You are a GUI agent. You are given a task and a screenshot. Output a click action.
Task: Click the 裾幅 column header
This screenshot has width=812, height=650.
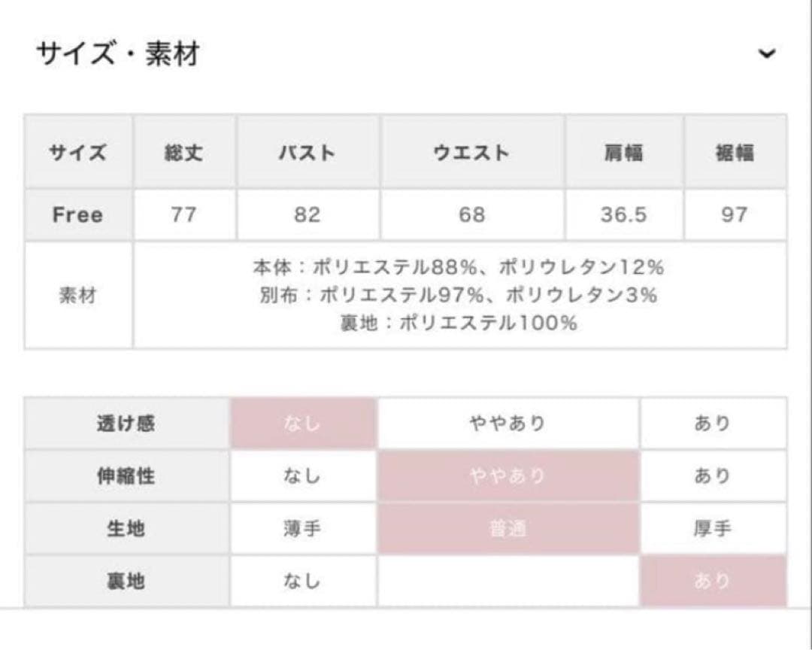[734, 153]
